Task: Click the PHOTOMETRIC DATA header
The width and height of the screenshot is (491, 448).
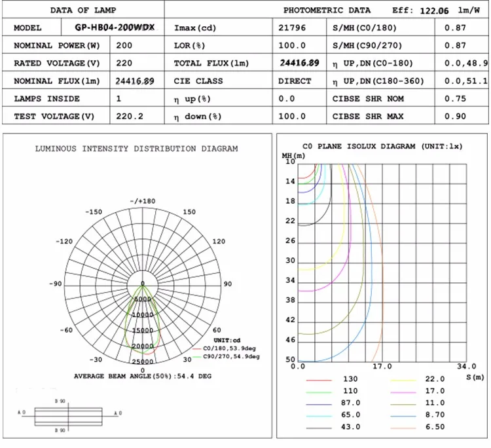Action: pos(327,10)
